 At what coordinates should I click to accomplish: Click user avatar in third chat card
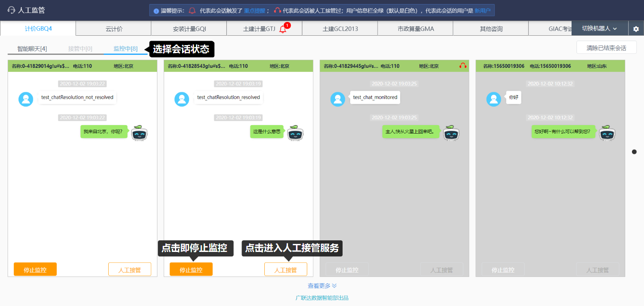[338, 99]
